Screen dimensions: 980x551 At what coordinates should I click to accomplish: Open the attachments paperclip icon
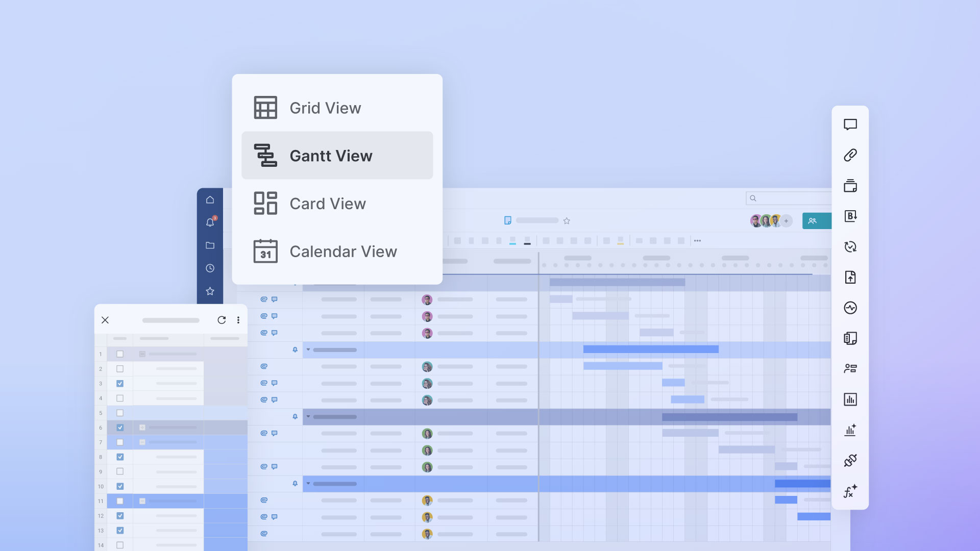850,155
